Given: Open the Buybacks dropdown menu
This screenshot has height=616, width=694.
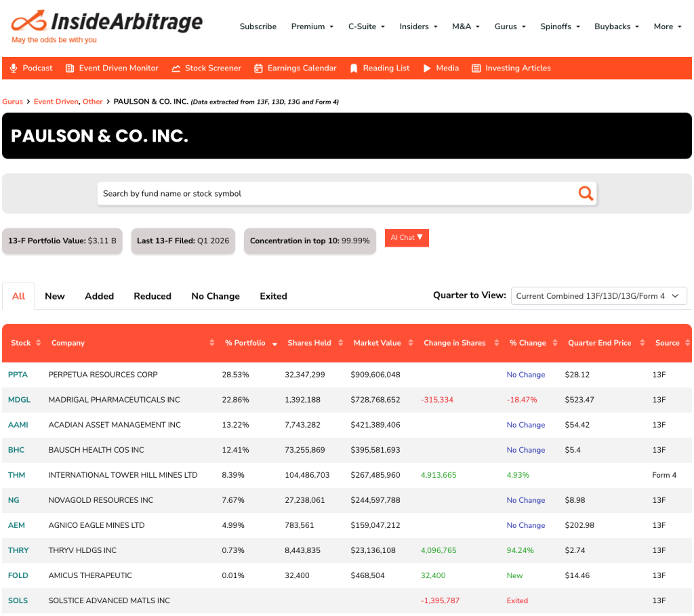Looking at the screenshot, I should 617,26.
